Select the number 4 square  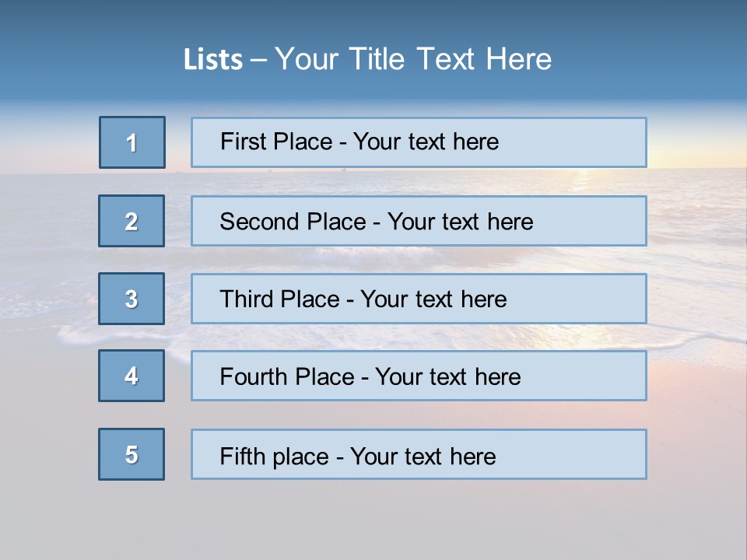coord(132,376)
